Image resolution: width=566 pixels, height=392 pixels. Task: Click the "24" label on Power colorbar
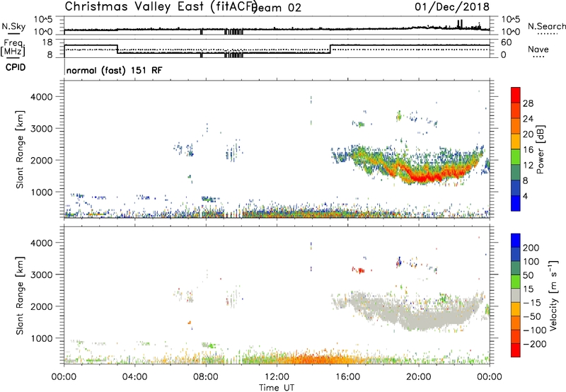[x=528, y=119]
